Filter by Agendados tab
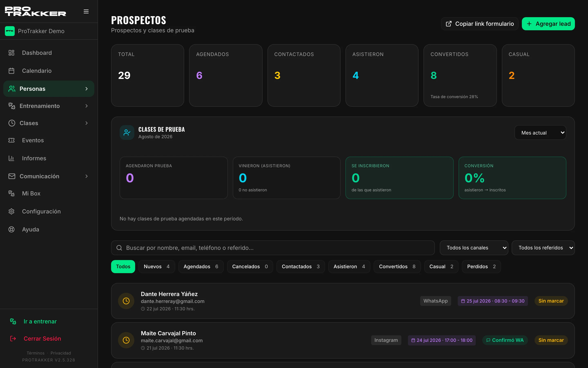Viewport: 588px width, 368px height. [x=201, y=267]
